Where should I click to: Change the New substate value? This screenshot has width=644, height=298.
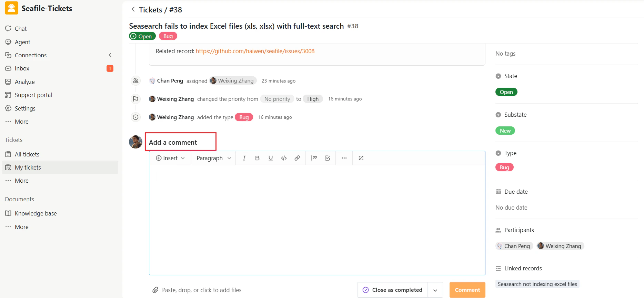[505, 131]
